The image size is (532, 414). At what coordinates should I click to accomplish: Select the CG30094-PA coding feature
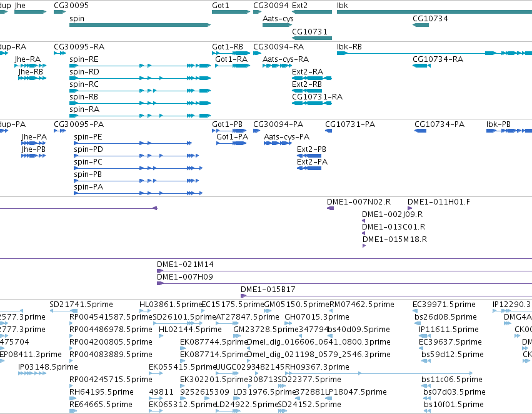pos(256,131)
